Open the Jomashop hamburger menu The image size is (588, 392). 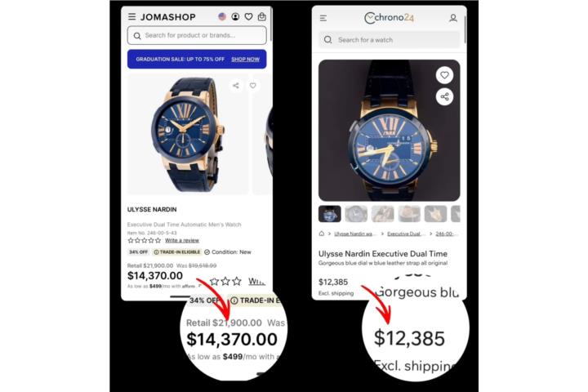pyautogui.click(x=131, y=17)
